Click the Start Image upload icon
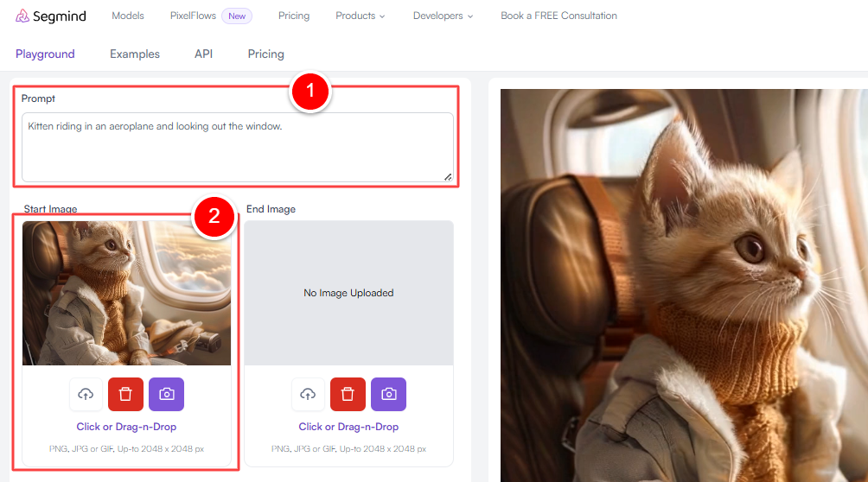 tap(86, 394)
